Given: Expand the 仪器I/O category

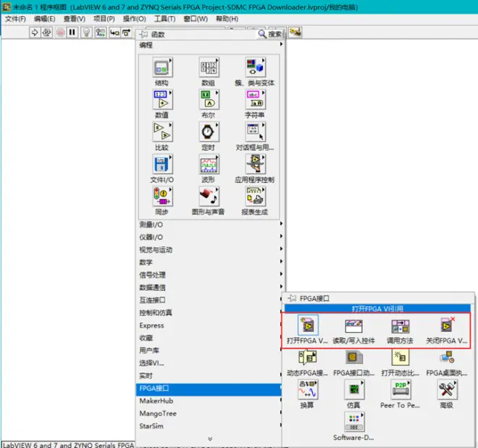Looking at the screenshot, I should point(210,237).
